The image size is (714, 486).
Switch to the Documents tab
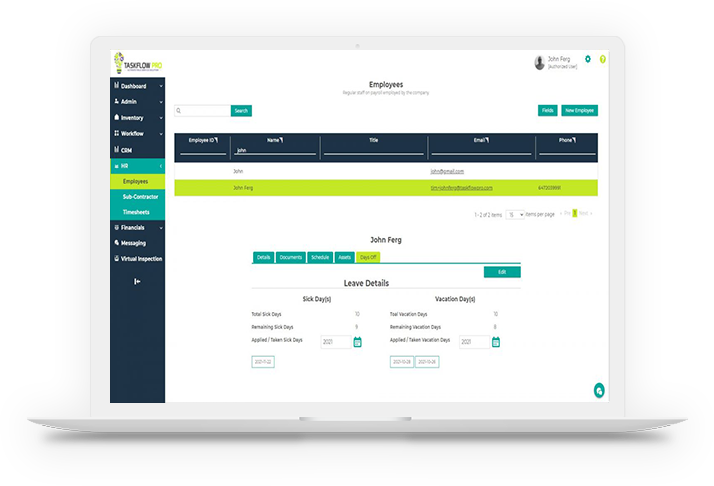(290, 257)
